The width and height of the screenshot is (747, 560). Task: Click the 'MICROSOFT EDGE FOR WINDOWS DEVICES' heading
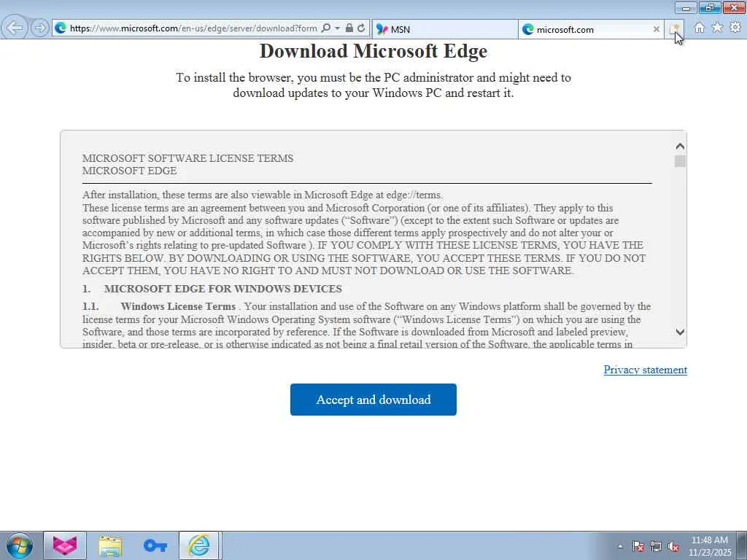pos(223,289)
